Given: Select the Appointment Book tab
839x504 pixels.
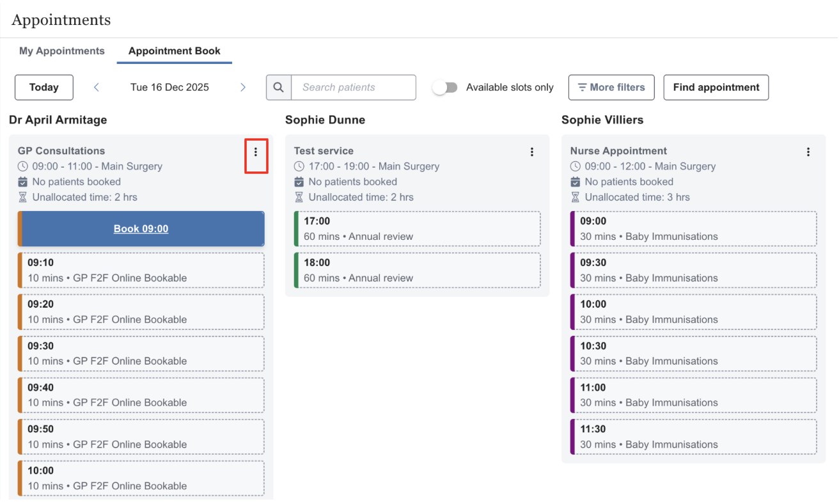Looking at the screenshot, I should (x=174, y=51).
